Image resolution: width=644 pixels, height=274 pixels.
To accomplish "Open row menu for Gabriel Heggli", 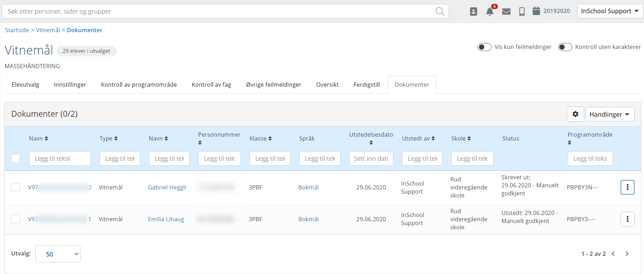I will coord(628,187).
